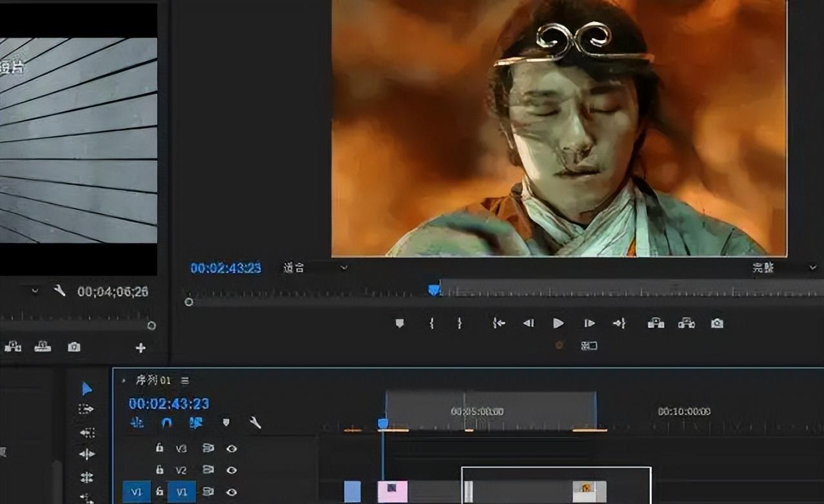
Task: Click ruler label 00:05:00:00
Action: click(x=477, y=411)
